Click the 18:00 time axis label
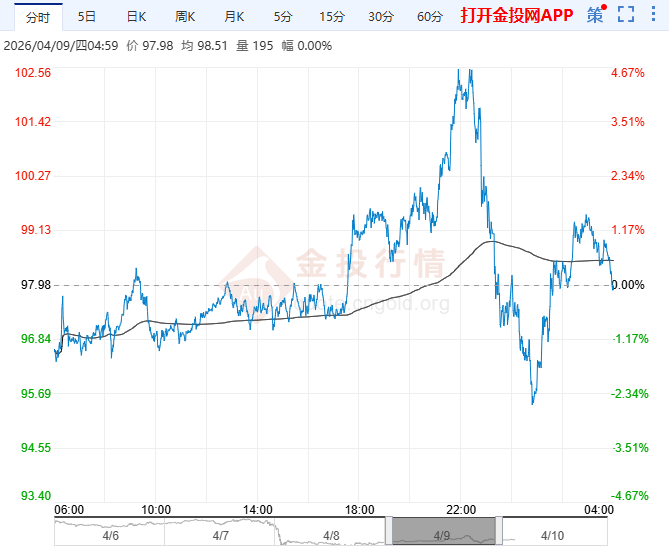 click(359, 510)
